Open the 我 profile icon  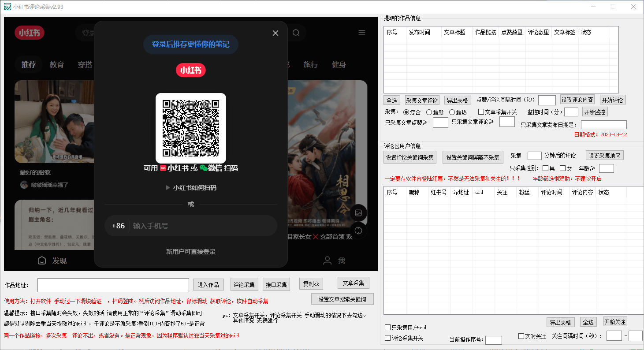pyautogui.click(x=327, y=261)
